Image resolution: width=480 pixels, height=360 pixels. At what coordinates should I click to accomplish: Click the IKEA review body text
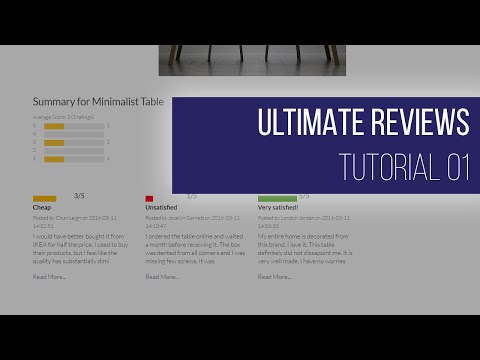(x=80, y=249)
